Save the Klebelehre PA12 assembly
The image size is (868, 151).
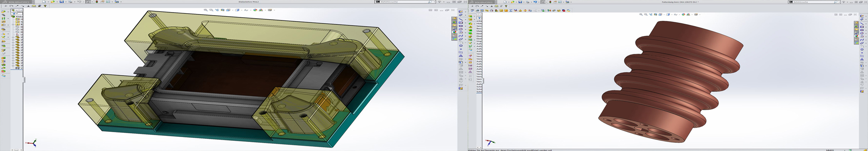(62, 2)
